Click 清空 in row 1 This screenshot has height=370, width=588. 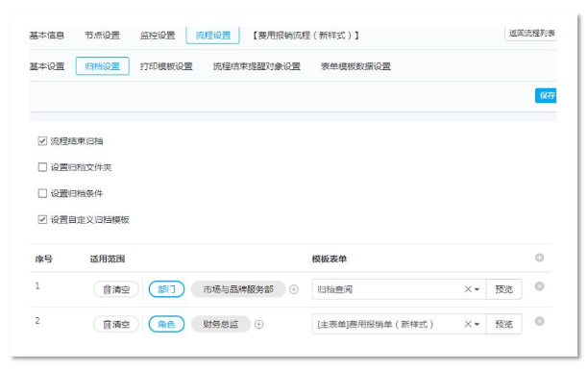pos(116,289)
